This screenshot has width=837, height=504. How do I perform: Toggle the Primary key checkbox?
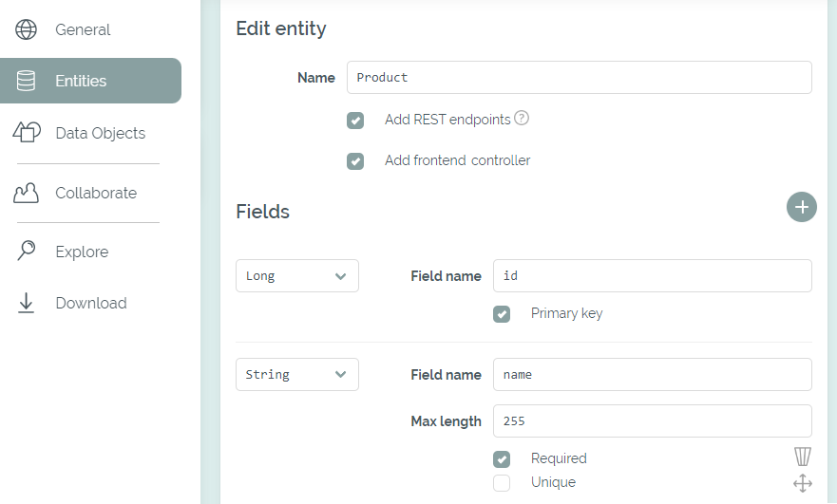(502, 314)
